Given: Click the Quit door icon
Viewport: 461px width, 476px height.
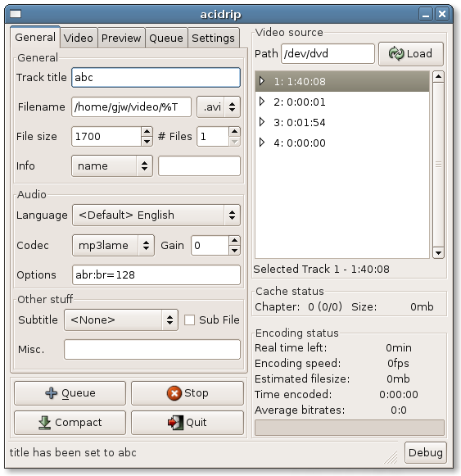Looking at the screenshot, I should [176, 423].
